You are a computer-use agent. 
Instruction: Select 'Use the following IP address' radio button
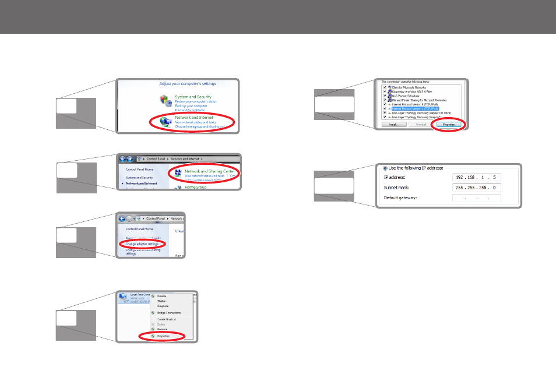pos(385,168)
